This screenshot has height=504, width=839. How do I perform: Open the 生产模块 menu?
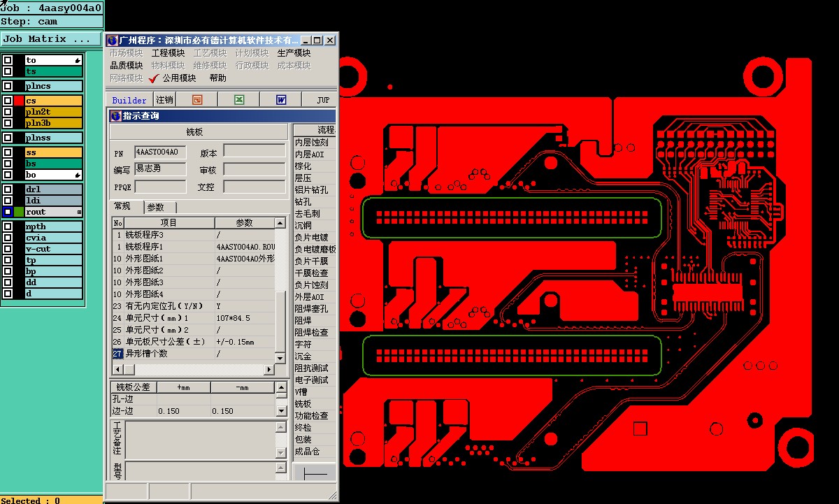click(294, 53)
